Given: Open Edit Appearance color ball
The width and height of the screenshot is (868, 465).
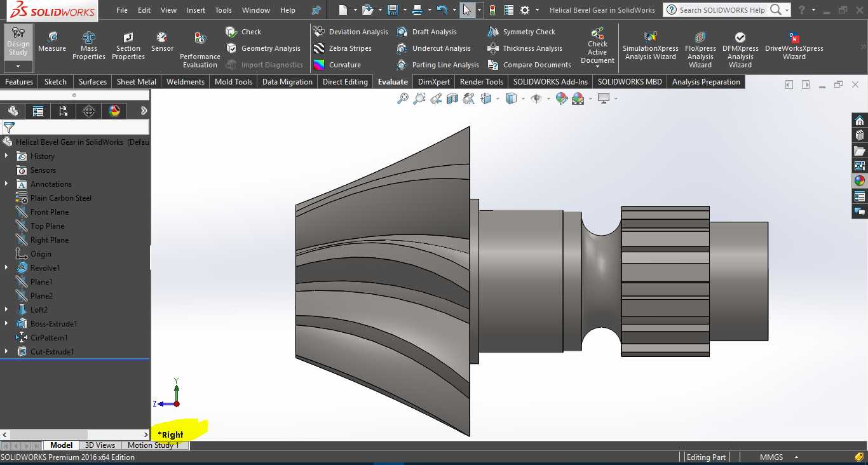Looking at the screenshot, I should tap(562, 98).
